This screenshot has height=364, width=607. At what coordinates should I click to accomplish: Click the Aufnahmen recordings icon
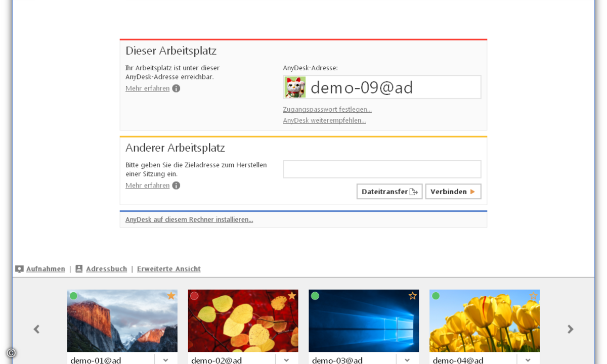point(19,269)
